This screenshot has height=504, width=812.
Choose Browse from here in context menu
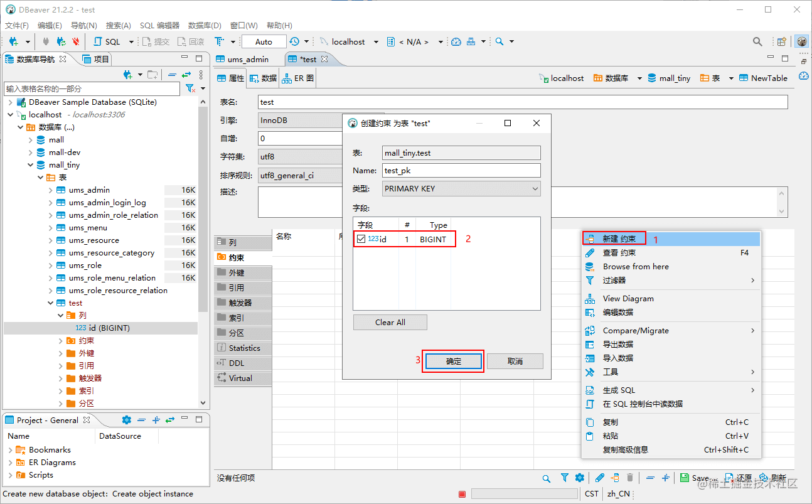(671, 266)
